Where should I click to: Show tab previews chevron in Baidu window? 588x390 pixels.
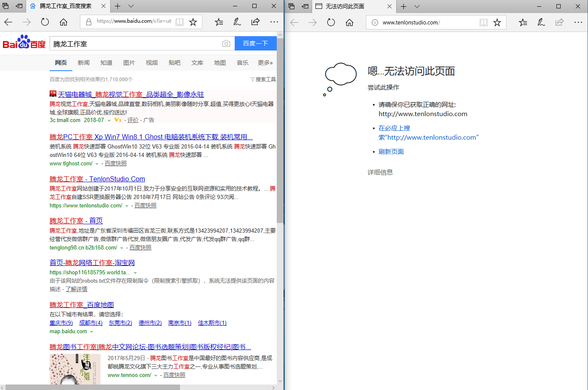[x=131, y=6]
